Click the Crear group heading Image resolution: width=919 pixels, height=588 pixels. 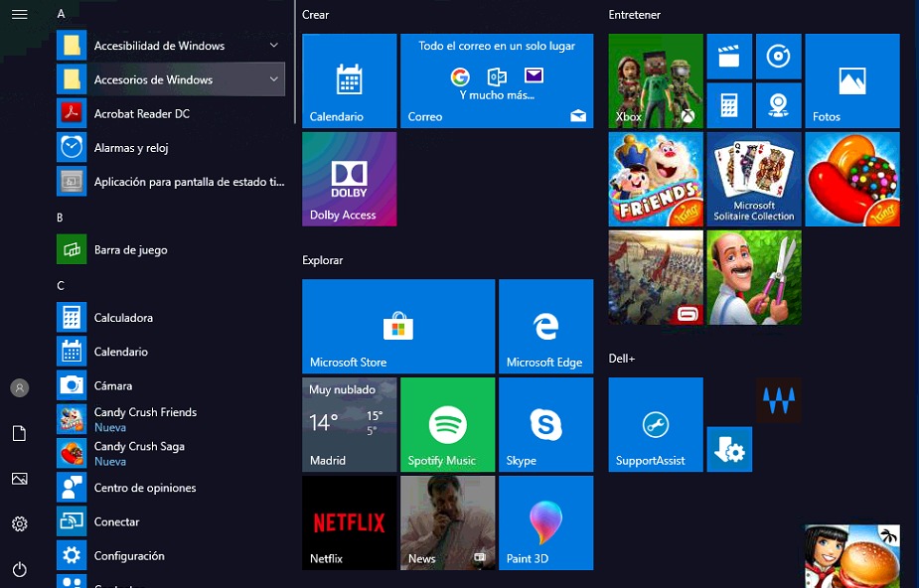point(315,15)
